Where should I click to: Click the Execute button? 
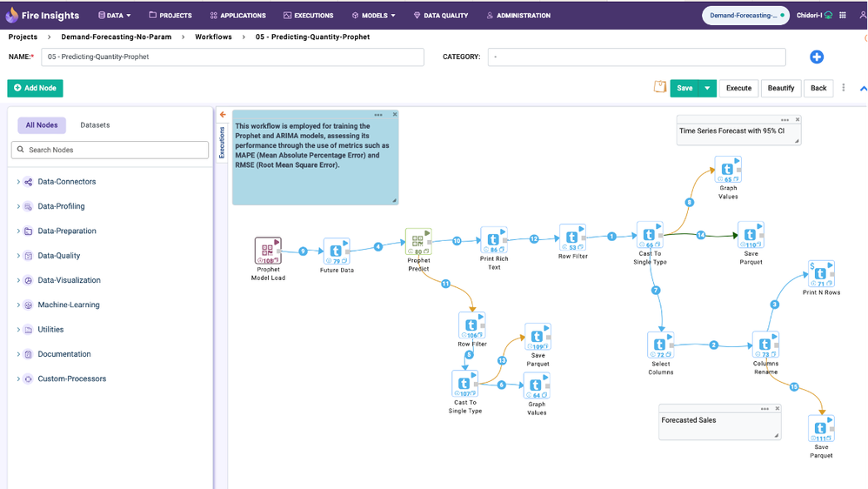738,88
